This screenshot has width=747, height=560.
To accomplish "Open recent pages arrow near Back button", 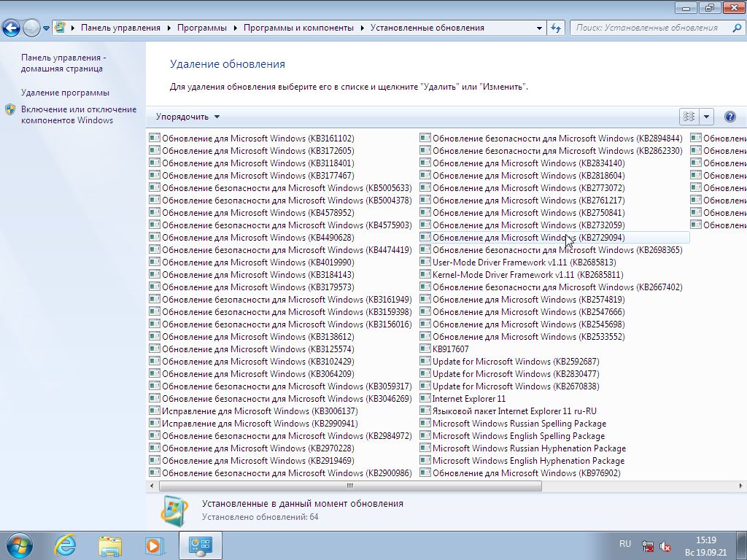I will point(46,28).
